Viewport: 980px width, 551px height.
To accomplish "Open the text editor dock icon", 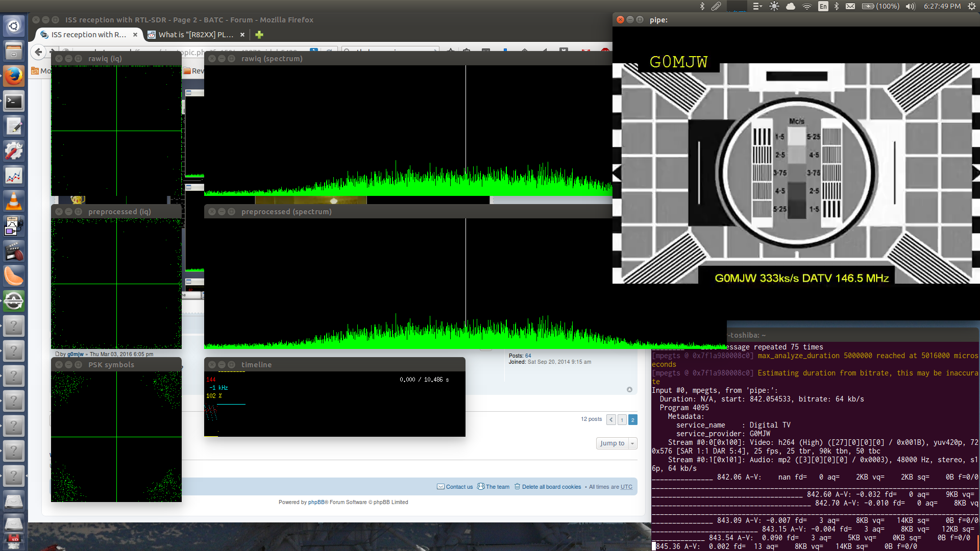I will pos(14,126).
